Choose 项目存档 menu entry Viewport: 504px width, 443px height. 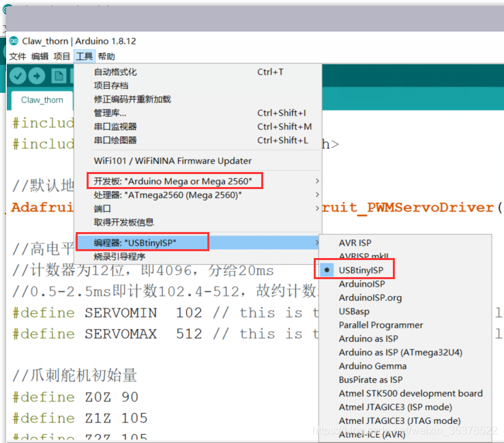pos(198,85)
